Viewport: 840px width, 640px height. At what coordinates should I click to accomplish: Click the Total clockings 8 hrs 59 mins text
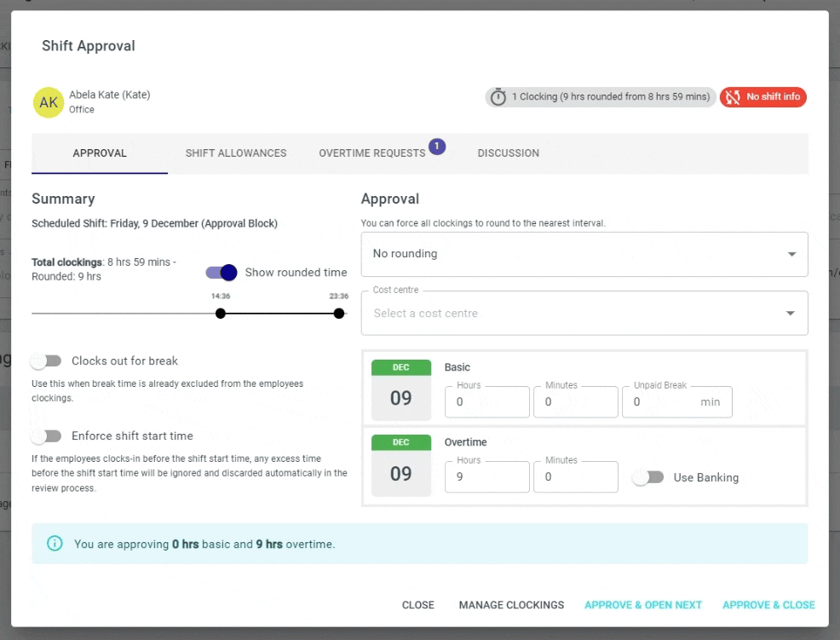[104, 269]
